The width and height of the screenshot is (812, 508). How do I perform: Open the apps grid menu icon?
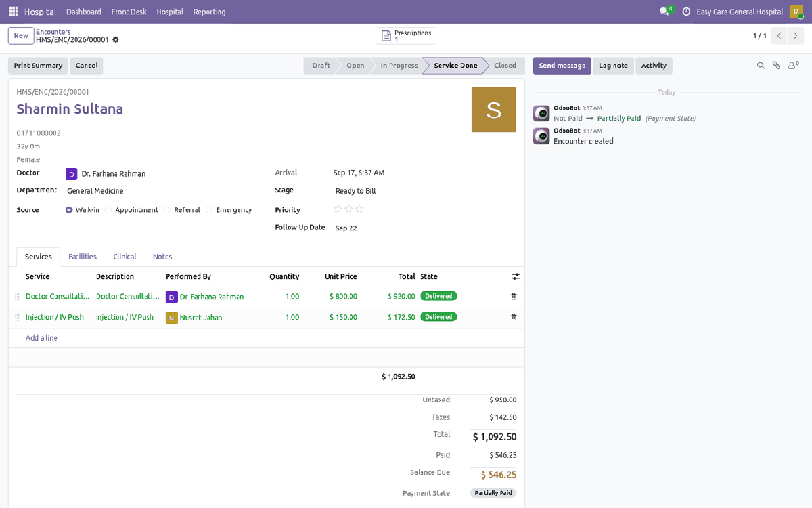pyautogui.click(x=13, y=12)
